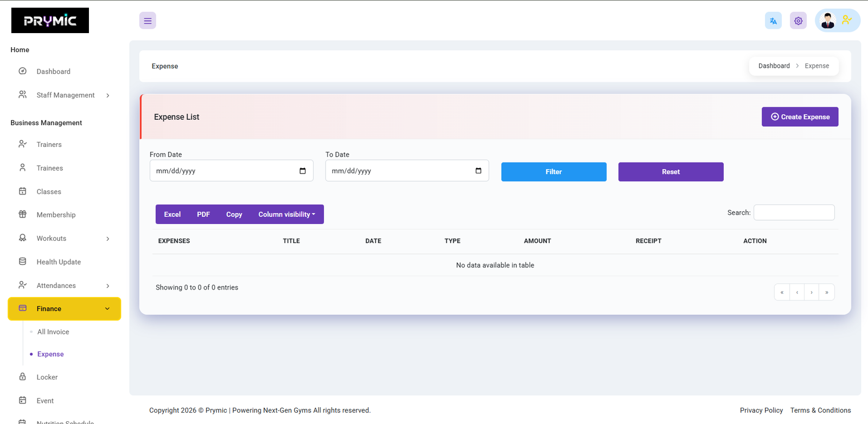868x424 pixels.
Task: Open the Column visibility dropdown
Action: point(286,214)
